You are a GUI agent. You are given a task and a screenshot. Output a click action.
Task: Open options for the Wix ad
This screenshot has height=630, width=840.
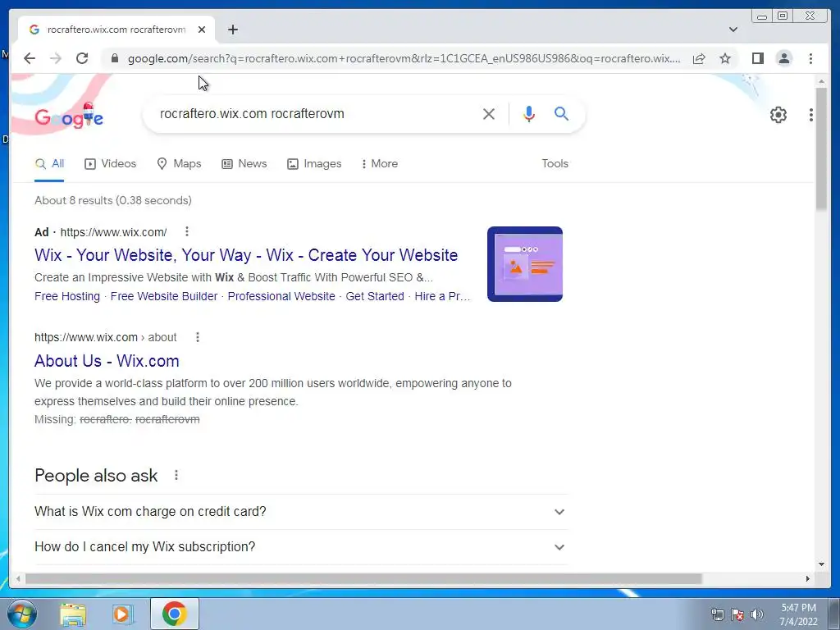pos(186,231)
